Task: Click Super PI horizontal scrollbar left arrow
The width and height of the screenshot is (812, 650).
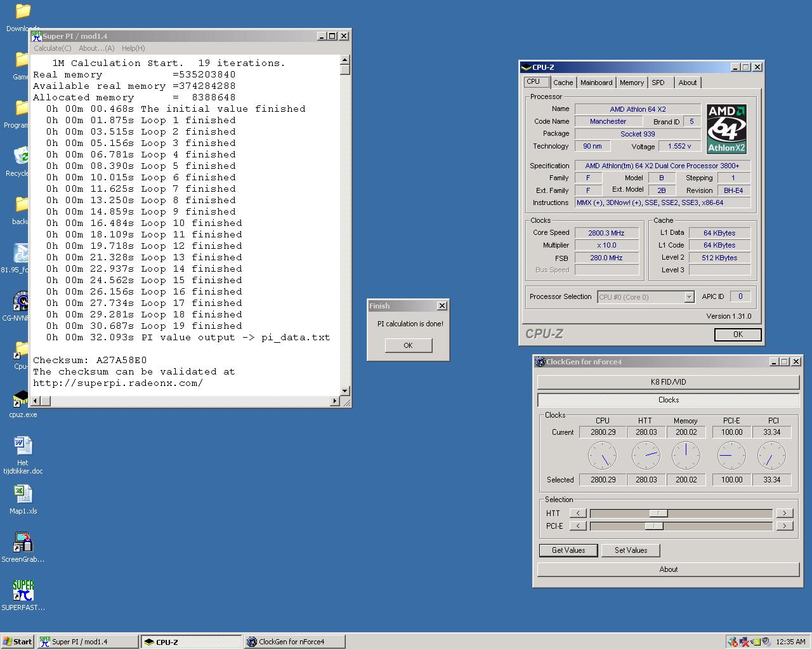Action: pyautogui.click(x=36, y=401)
